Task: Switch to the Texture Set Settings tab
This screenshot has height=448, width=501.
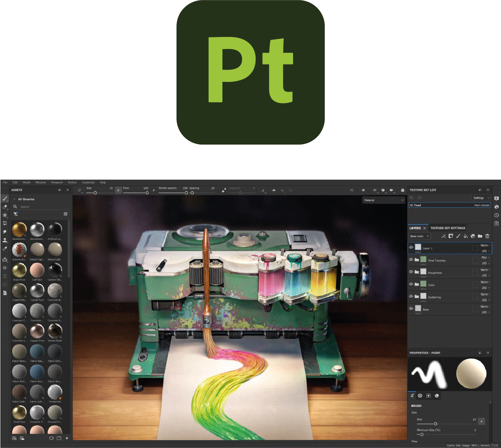Action: tap(447, 228)
